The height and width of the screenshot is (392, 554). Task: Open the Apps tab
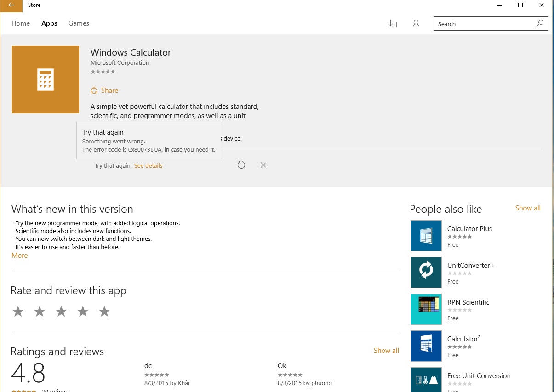tap(49, 23)
